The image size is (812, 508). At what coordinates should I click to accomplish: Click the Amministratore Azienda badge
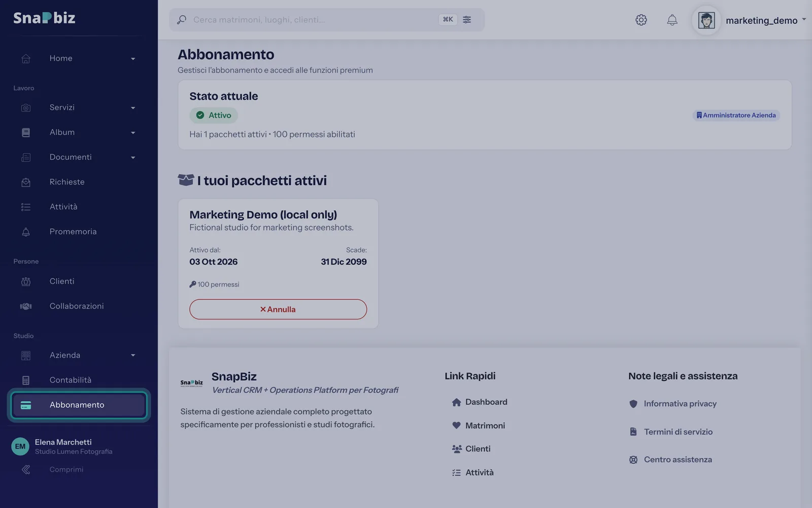736,115
